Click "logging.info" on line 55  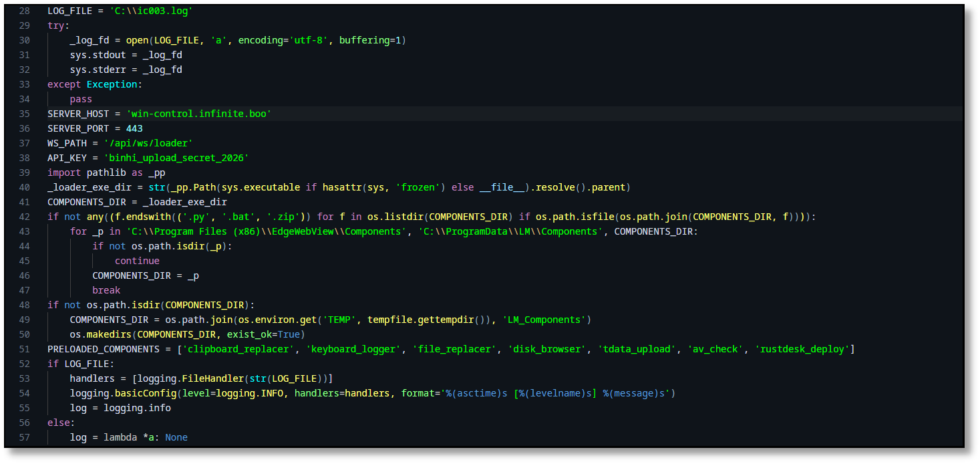pyautogui.click(x=137, y=408)
